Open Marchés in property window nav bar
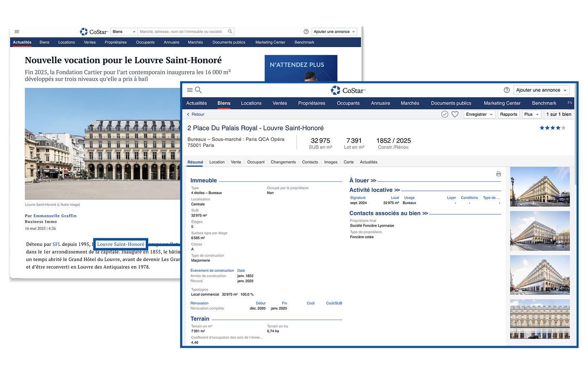This screenshot has height=375, width=588. [409, 103]
